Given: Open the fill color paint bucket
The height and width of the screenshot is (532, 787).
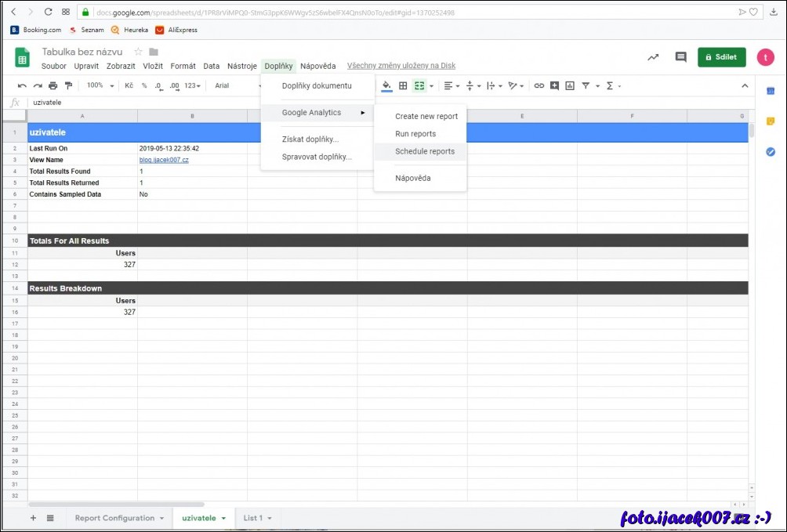Looking at the screenshot, I should pos(386,85).
